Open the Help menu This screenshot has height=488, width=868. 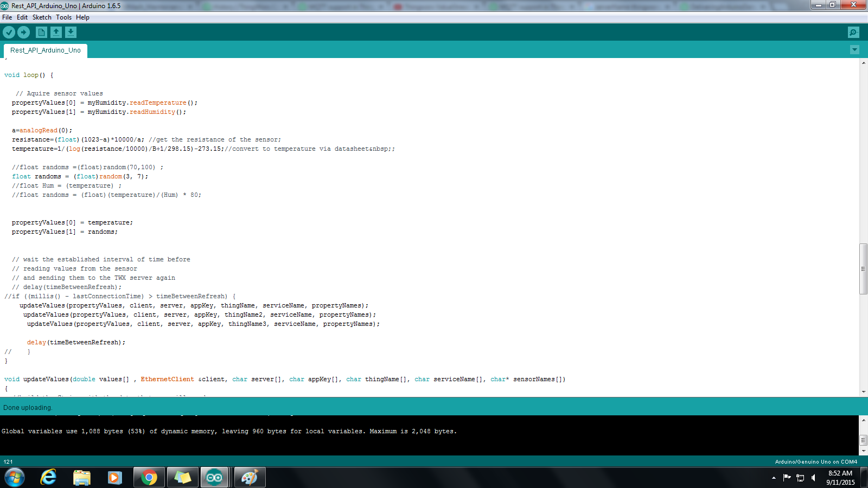click(x=82, y=17)
